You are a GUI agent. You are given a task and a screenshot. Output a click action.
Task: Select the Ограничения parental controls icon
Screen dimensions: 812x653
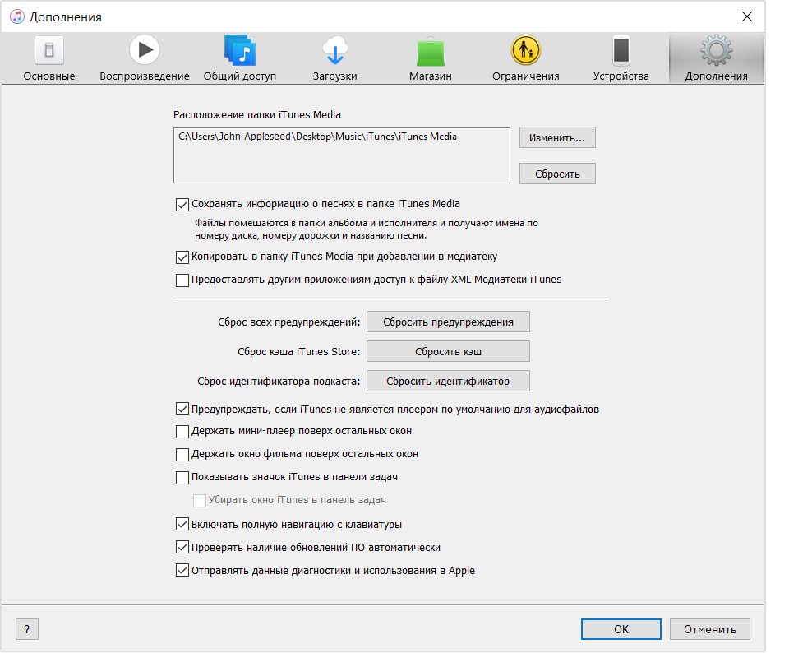pyautogui.click(x=525, y=51)
